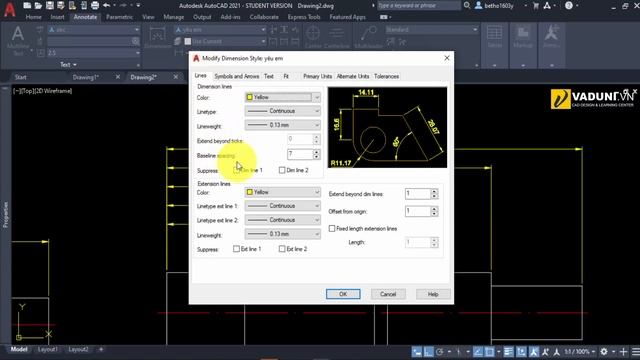Click the workspace switching gear icon in status bar
Screen dimensions: 640x360
[604, 351]
